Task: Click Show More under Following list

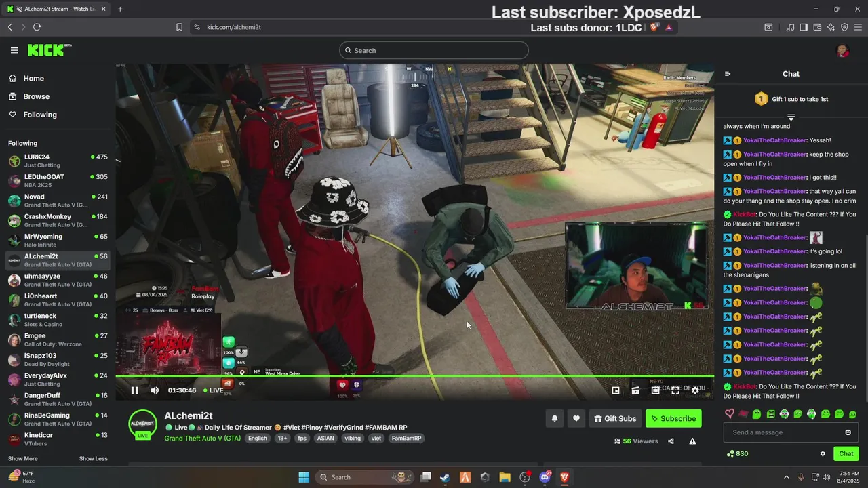Action: [22, 459]
